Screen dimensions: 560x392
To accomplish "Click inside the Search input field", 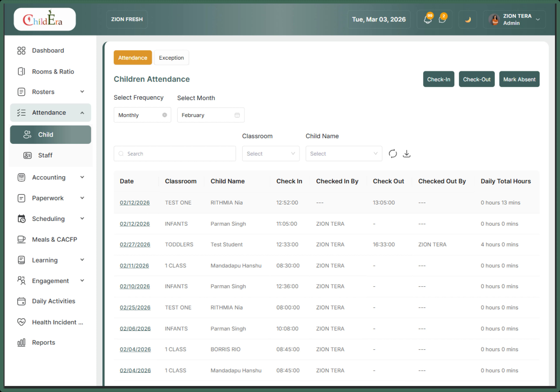I will click(175, 154).
